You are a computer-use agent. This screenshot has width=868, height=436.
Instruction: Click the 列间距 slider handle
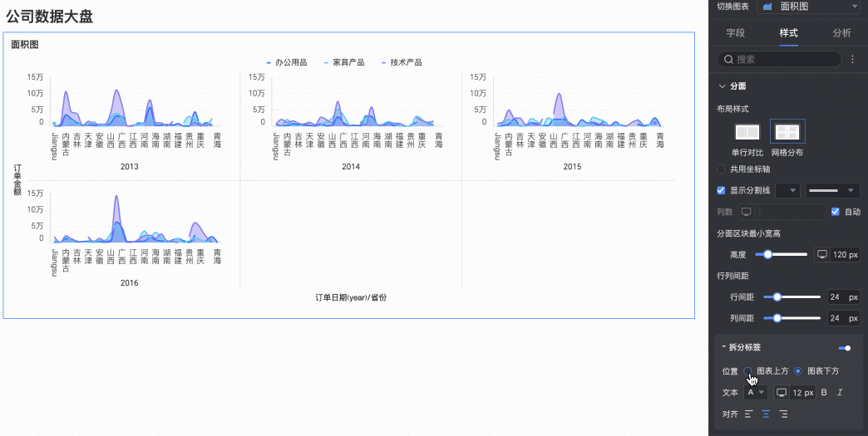pyautogui.click(x=777, y=318)
